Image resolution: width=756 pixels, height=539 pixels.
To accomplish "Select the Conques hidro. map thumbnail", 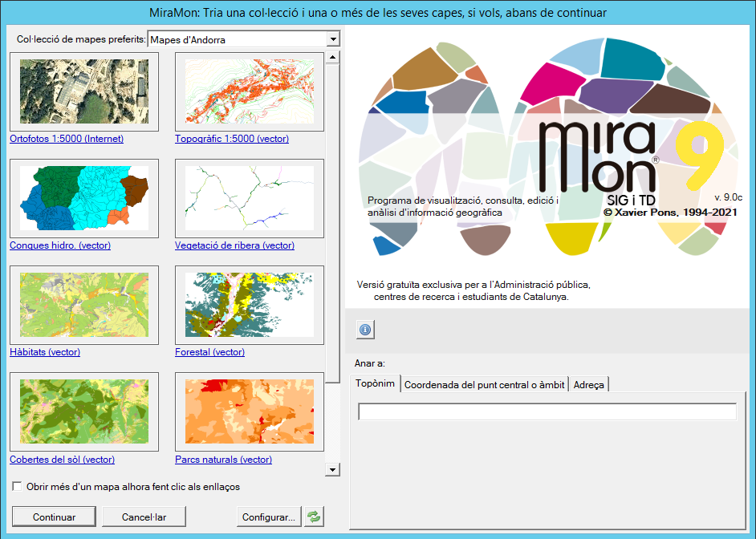I will [x=84, y=198].
